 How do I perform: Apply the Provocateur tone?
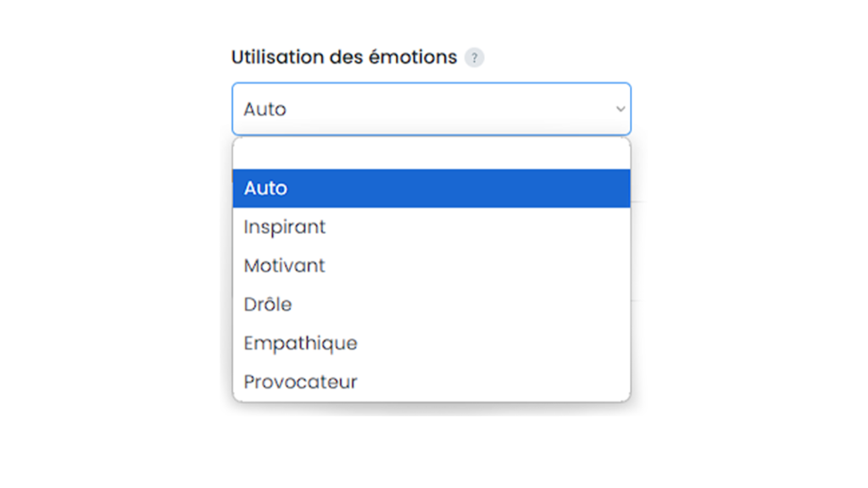tap(431, 382)
